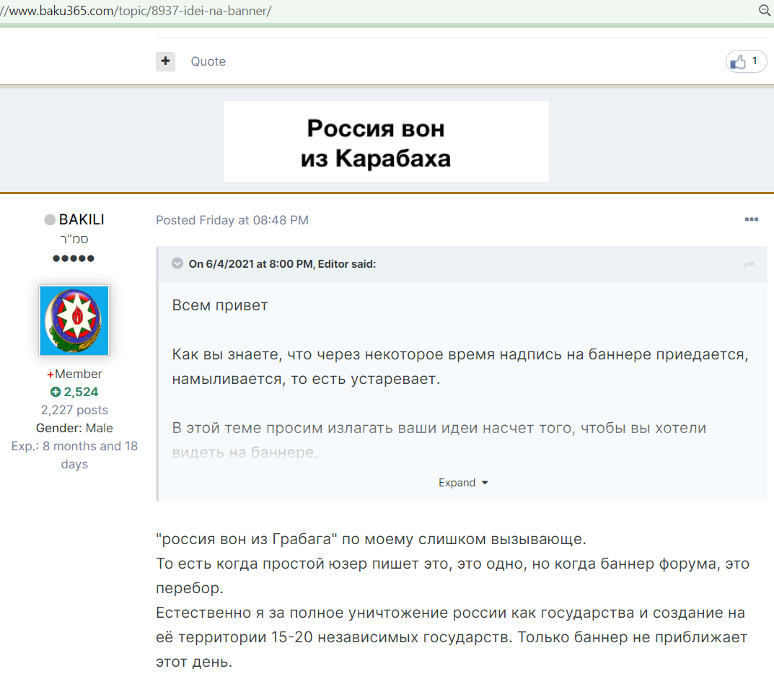The image size is (774, 700).
Task: Click the Gender: Male text
Action: (74, 428)
